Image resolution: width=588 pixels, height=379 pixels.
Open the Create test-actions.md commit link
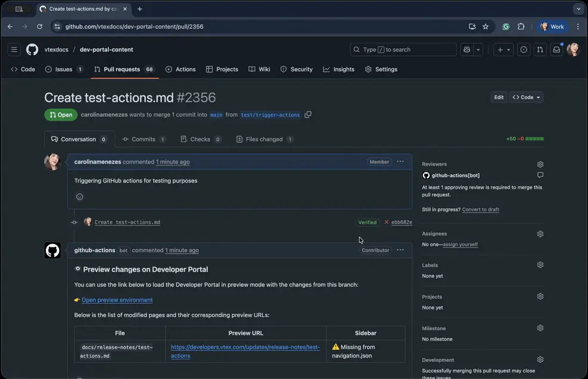(x=127, y=222)
